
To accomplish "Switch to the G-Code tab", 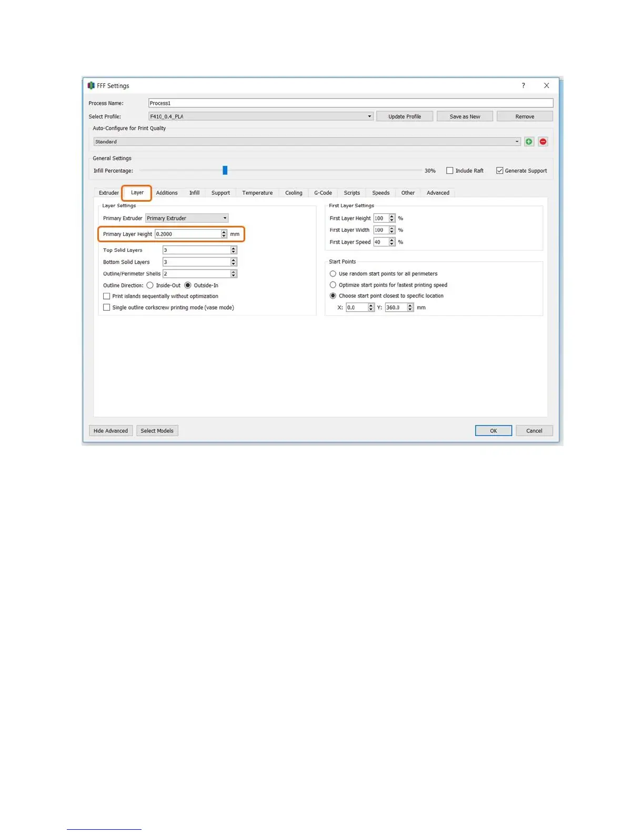I will click(x=323, y=193).
